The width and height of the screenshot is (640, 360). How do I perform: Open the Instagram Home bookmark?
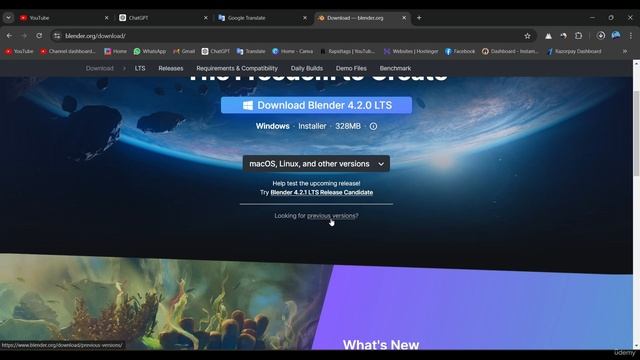click(x=115, y=51)
